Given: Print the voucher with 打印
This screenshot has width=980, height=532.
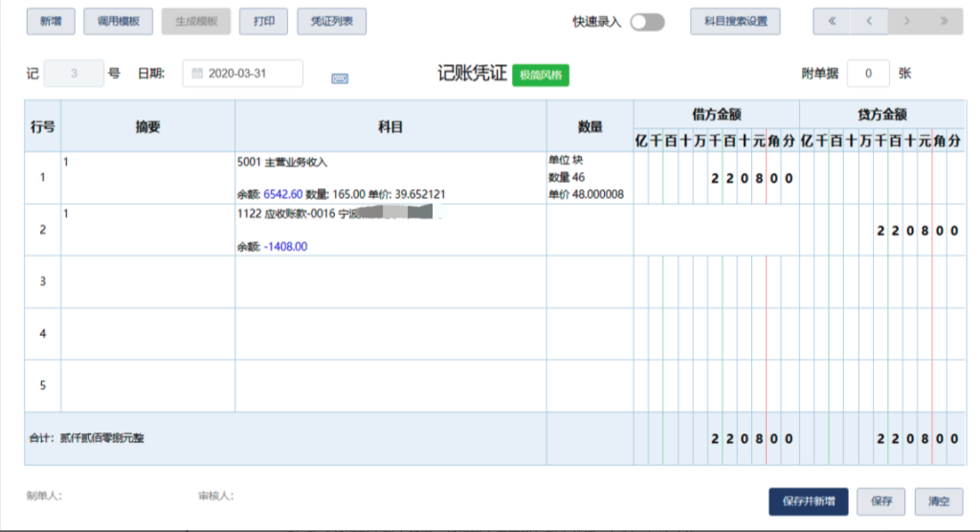Looking at the screenshot, I should (x=264, y=21).
